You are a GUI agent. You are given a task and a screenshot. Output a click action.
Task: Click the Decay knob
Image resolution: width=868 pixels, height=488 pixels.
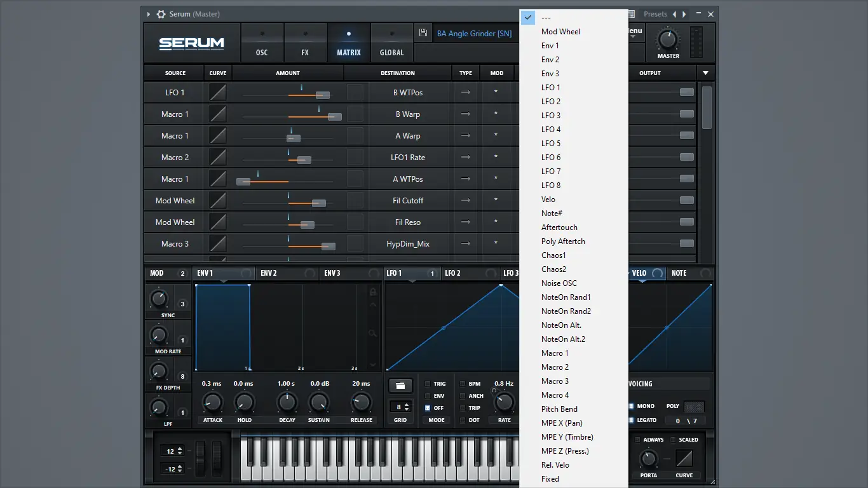coord(287,402)
